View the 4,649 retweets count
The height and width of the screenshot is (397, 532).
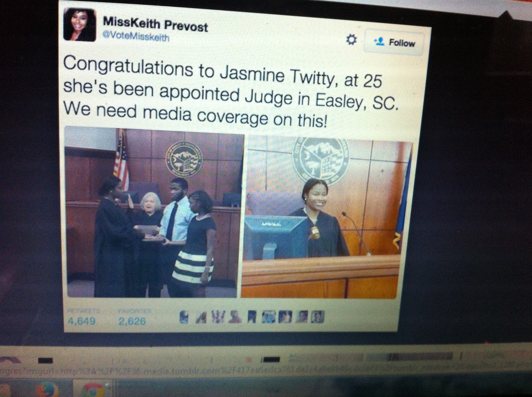point(82,318)
